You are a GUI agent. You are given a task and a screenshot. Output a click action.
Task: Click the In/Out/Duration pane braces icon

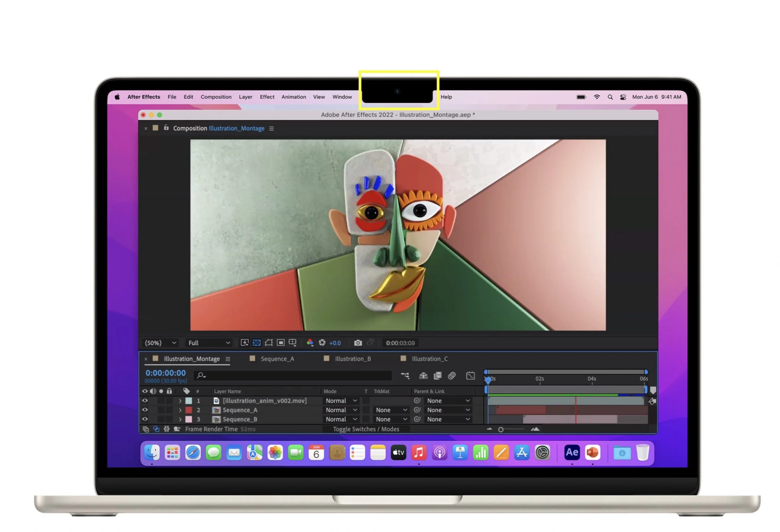166,429
